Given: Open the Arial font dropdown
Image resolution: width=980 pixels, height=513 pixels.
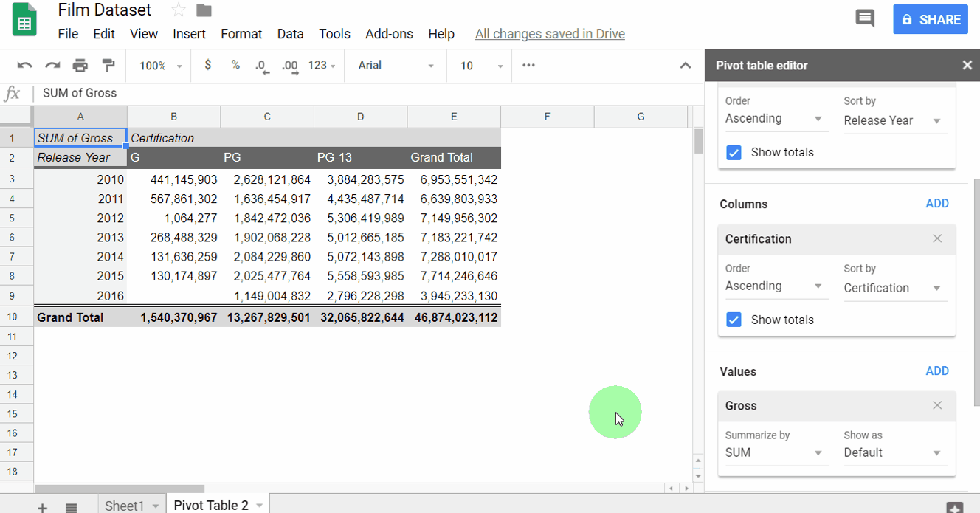Looking at the screenshot, I should coord(396,66).
